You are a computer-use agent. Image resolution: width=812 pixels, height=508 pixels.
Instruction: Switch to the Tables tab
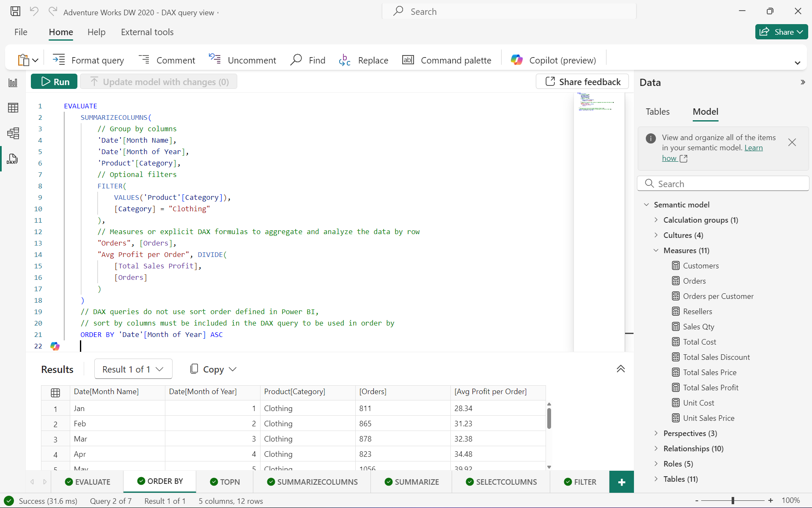pyautogui.click(x=657, y=111)
